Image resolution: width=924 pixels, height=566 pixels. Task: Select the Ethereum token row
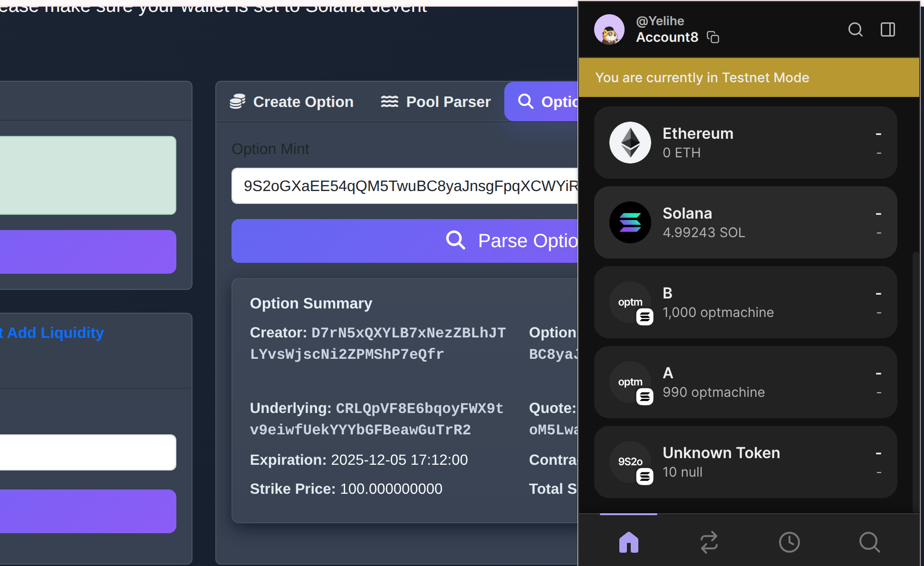point(745,143)
